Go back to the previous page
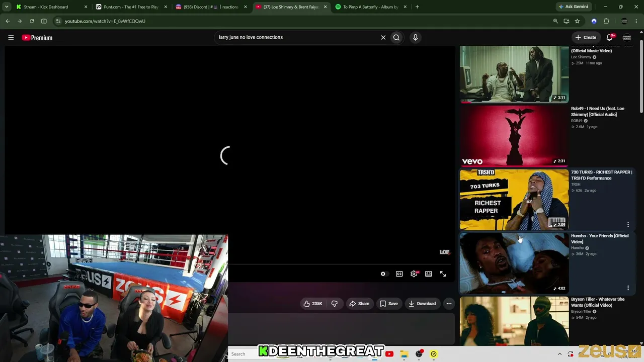Viewport: 644px width, 362px height. point(8,21)
